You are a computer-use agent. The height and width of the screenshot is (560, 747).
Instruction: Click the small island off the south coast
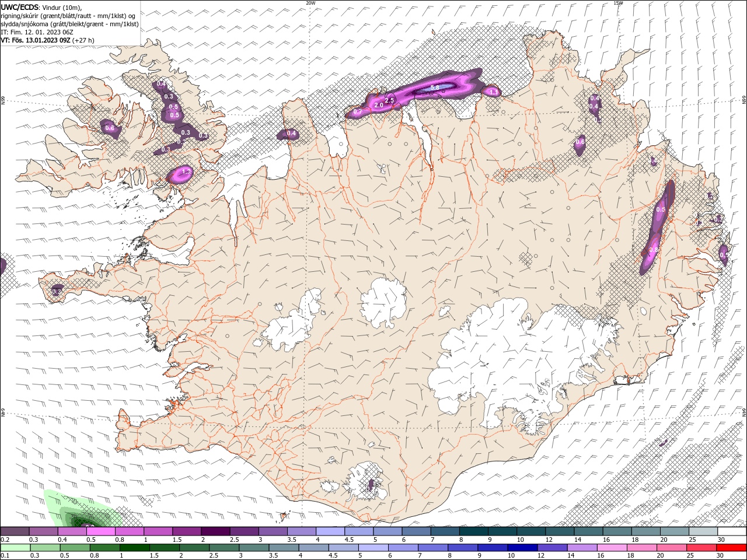(x=285, y=516)
